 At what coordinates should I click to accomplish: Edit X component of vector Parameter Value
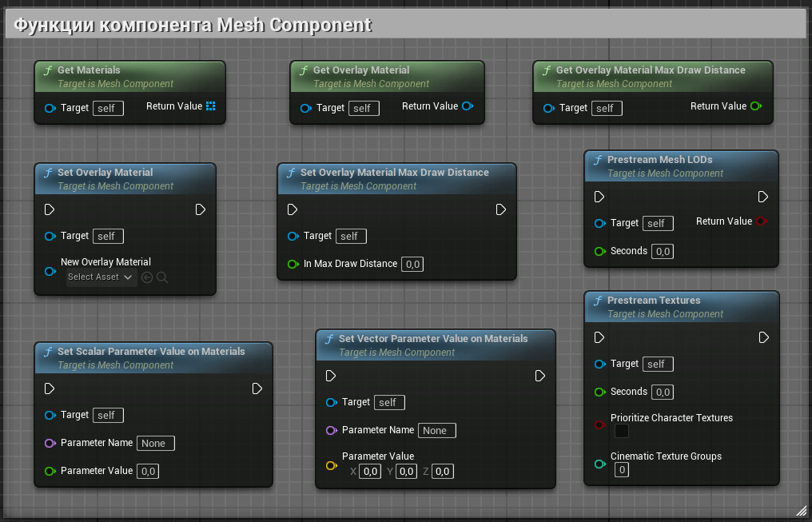tap(370, 472)
